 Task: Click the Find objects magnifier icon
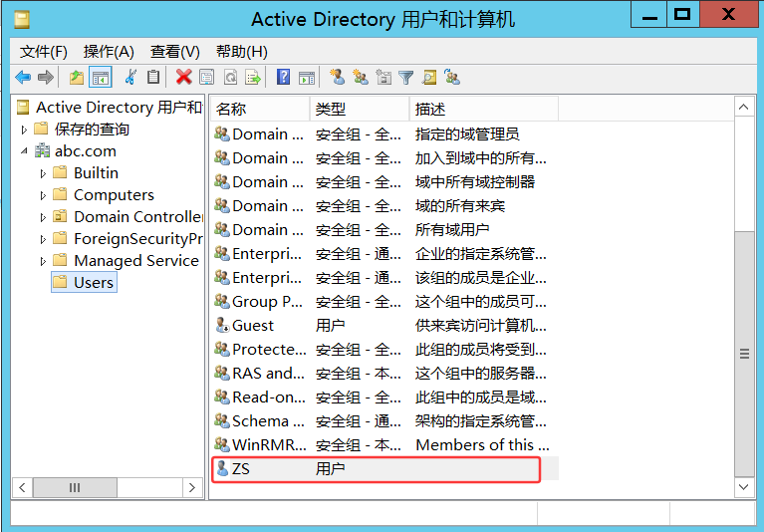429,77
